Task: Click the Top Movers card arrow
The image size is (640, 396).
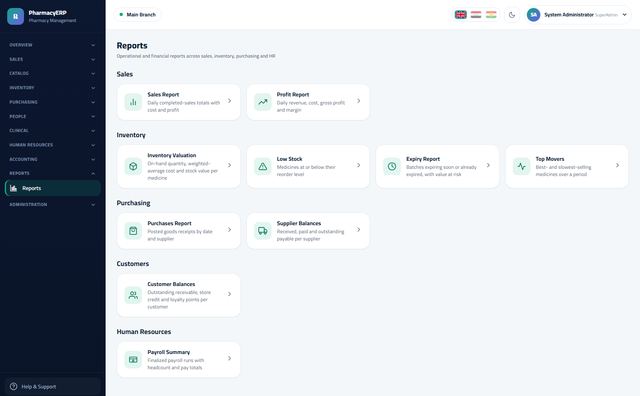Action: pos(617,165)
